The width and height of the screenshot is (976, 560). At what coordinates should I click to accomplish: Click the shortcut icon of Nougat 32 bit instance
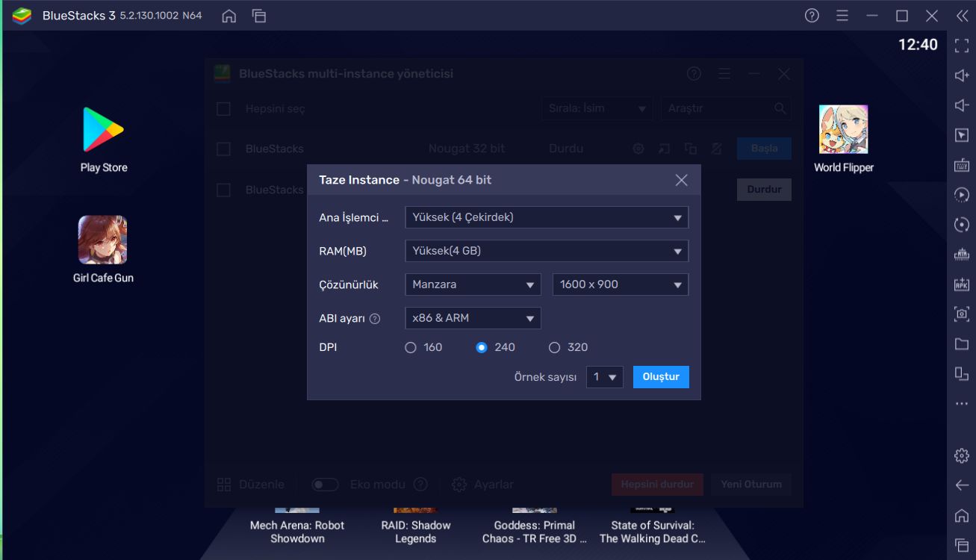click(665, 149)
